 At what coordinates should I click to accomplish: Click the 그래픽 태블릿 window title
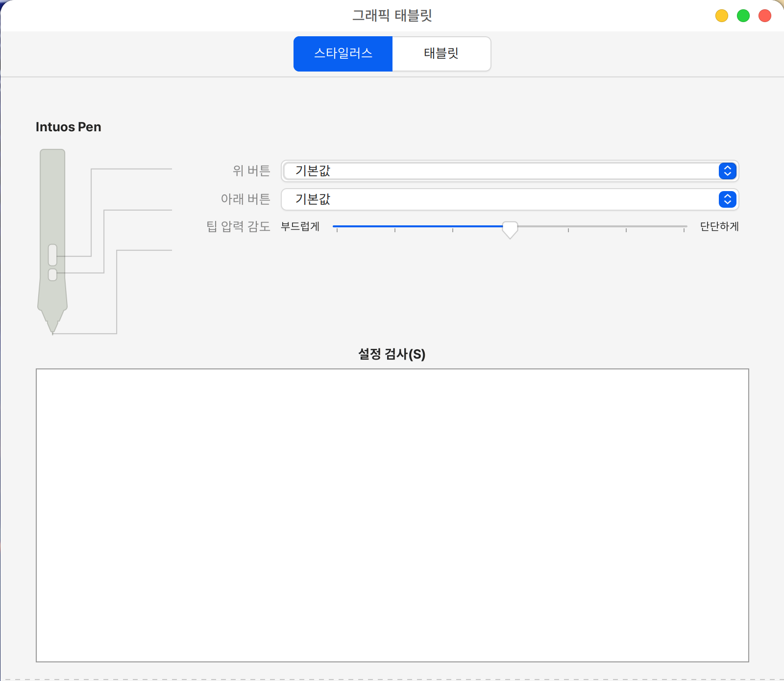(x=392, y=16)
